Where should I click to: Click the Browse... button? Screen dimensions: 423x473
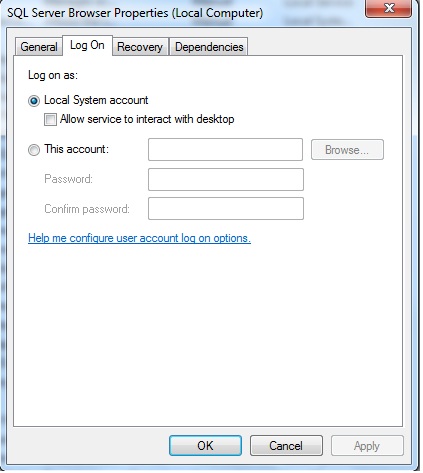[x=347, y=150]
